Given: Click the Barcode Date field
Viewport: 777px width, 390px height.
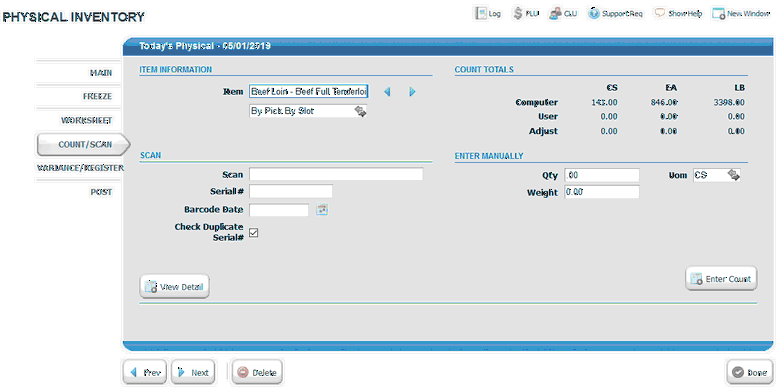Looking at the screenshot, I should pyautogui.click(x=279, y=210).
